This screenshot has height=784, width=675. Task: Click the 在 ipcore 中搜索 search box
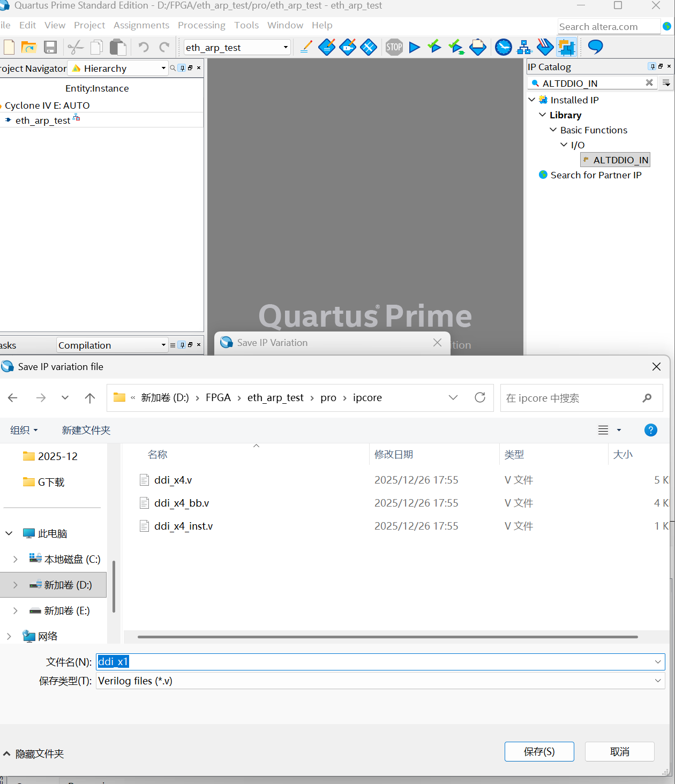(x=581, y=398)
